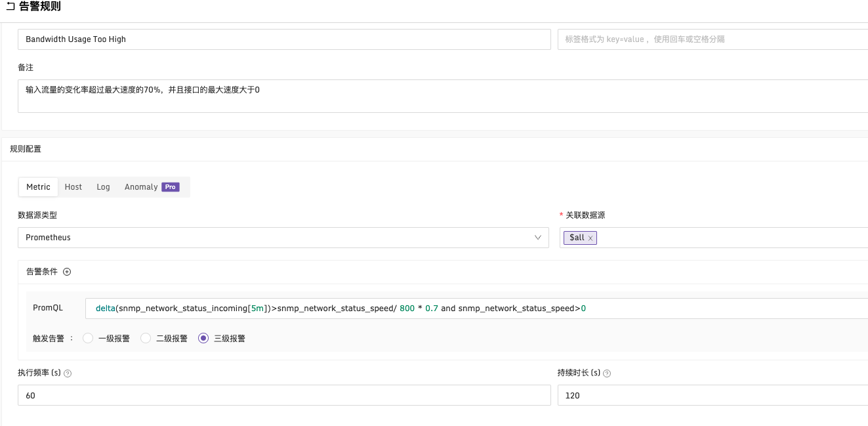Click the plus icon to add 告警条件

(67, 271)
